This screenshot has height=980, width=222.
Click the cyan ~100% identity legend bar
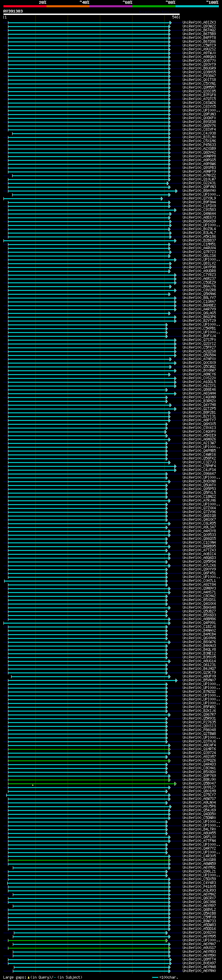[x=197, y=6]
